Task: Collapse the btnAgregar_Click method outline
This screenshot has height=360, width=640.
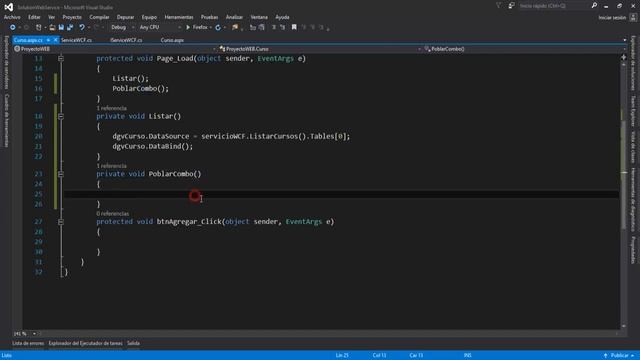Action: 61,222
